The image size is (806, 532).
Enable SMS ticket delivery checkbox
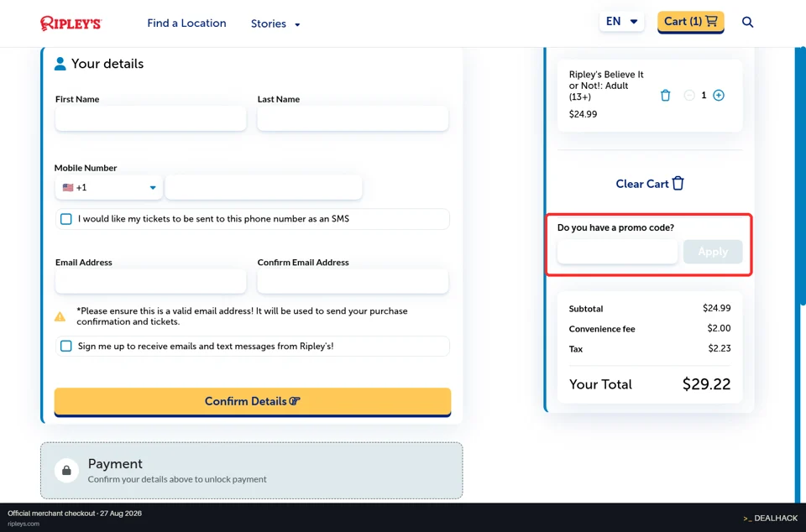click(65, 219)
